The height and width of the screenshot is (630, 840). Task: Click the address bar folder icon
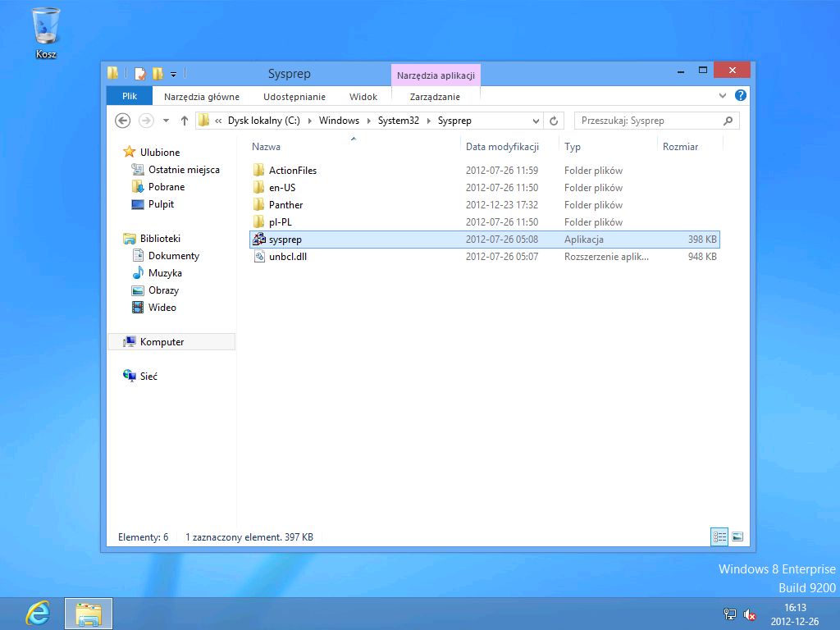pos(203,121)
